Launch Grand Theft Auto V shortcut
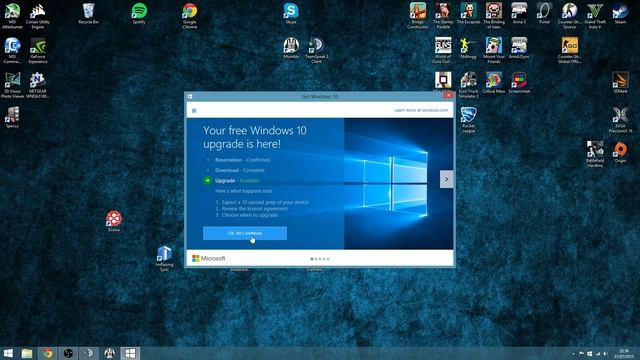The image size is (640, 360). point(595,16)
